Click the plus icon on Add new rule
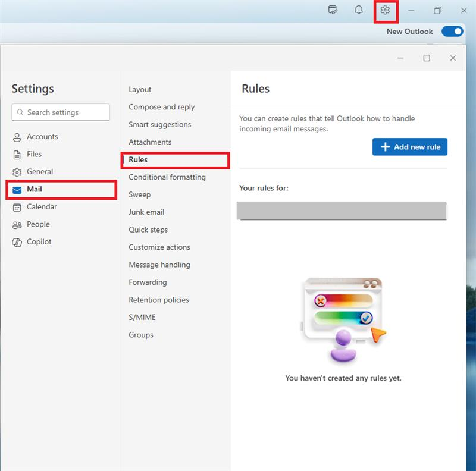The width and height of the screenshot is (476, 471). tap(385, 147)
